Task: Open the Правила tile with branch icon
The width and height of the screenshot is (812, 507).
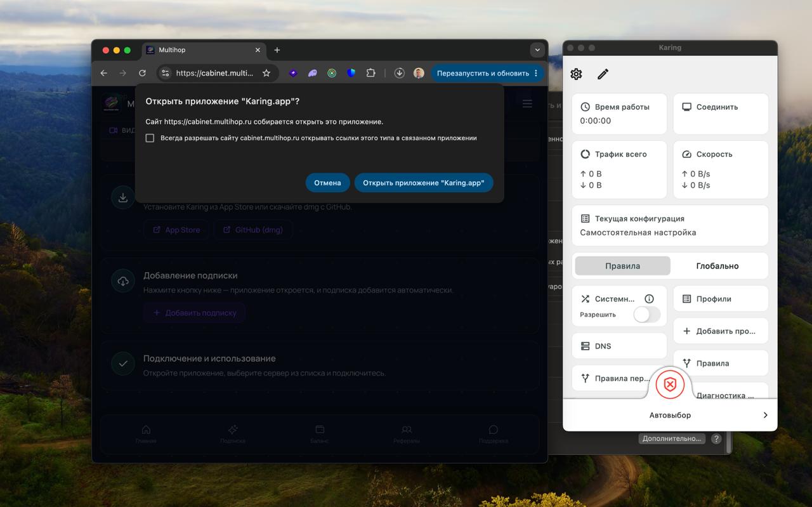Action: coord(721,364)
